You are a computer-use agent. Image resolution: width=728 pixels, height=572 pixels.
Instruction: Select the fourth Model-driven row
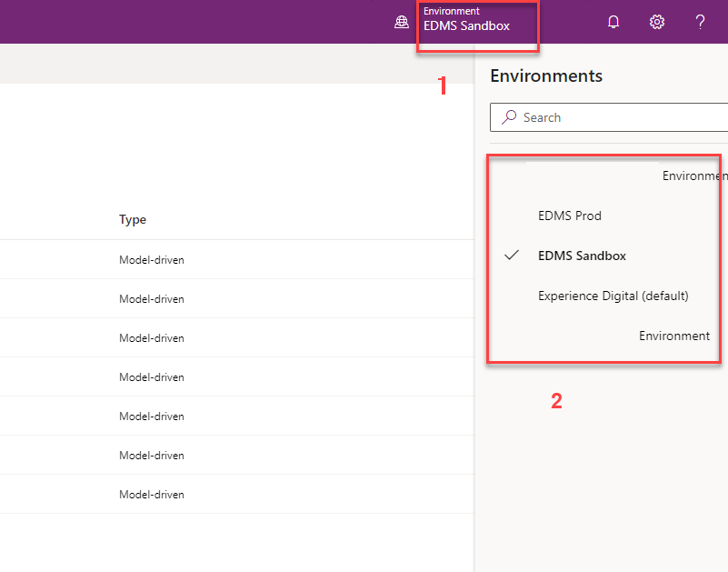point(151,377)
